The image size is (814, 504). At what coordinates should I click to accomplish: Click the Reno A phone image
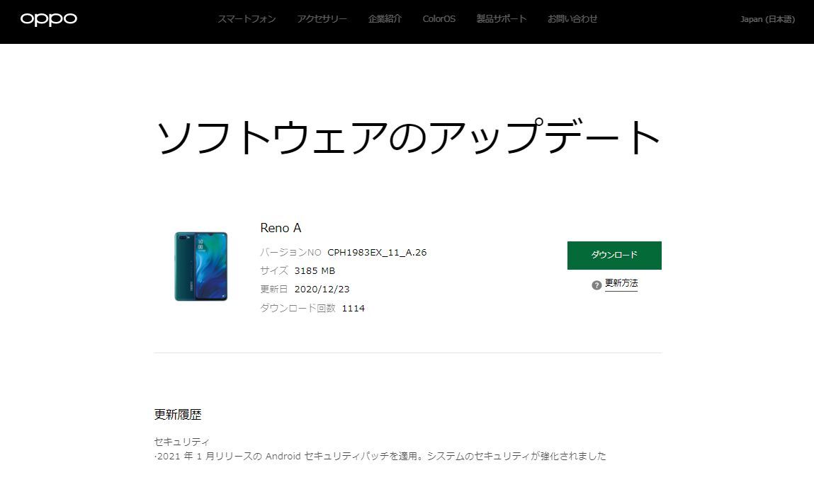tap(201, 267)
